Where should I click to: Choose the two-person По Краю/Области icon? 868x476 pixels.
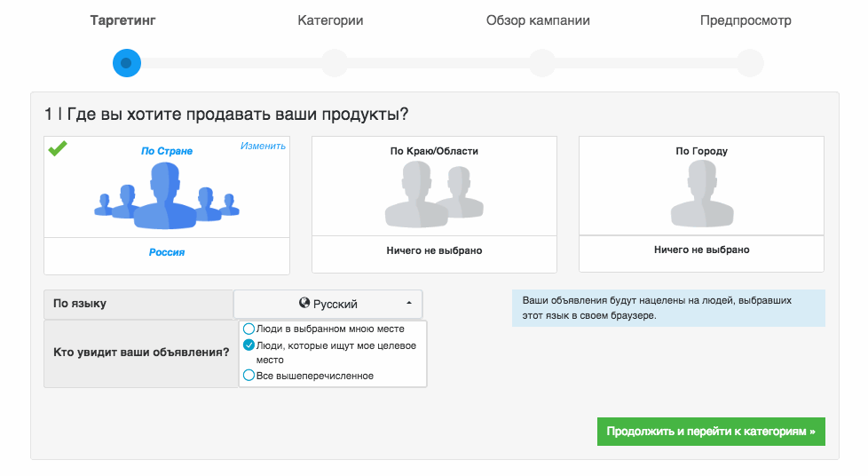pyautogui.click(x=434, y=194)
